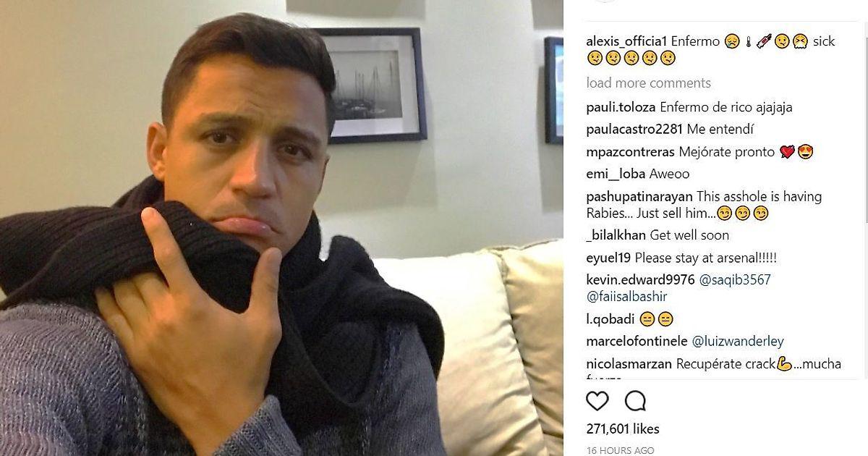The width and height of the screenshot is (868, 456).
Task: Like the post with the heart icon
Action: tap(597, 401)
